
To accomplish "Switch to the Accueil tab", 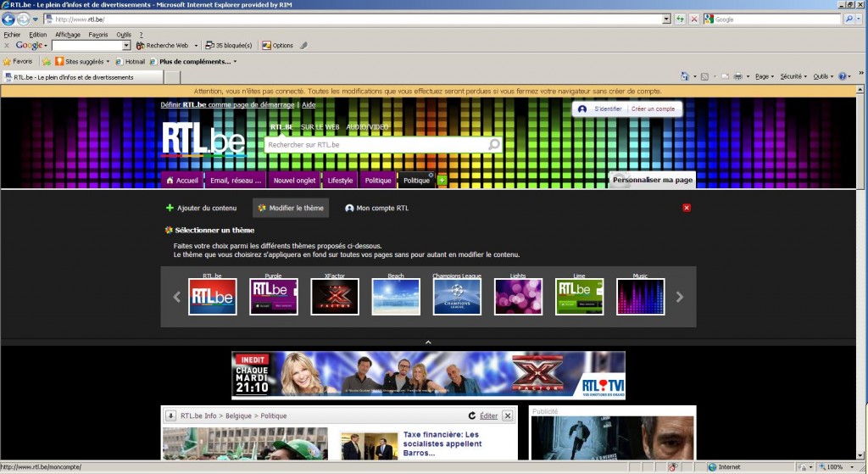I will [x=182, y=180].
